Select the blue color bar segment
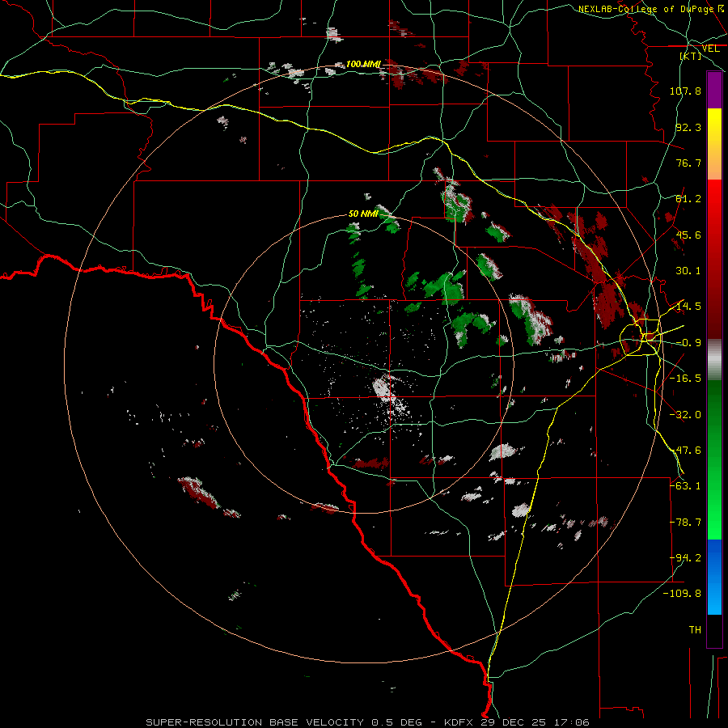Viewport: 728px width, 728px height. (714, 577)
